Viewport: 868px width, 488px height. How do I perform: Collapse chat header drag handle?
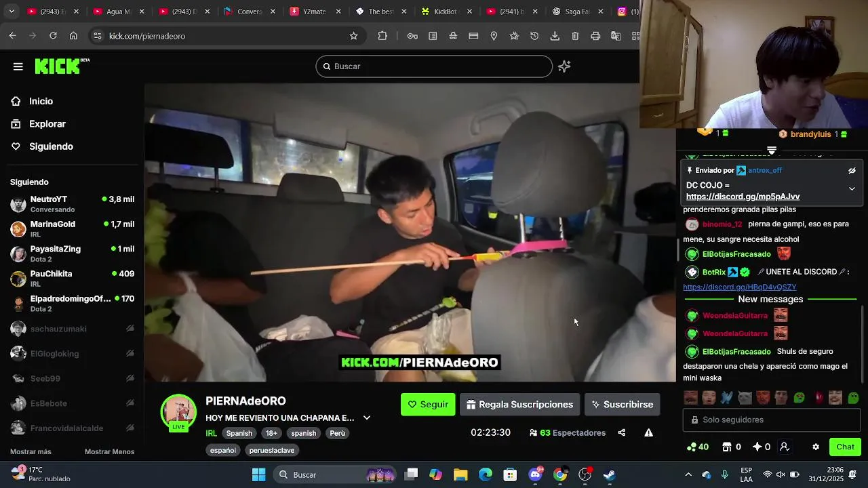(771, 150)
